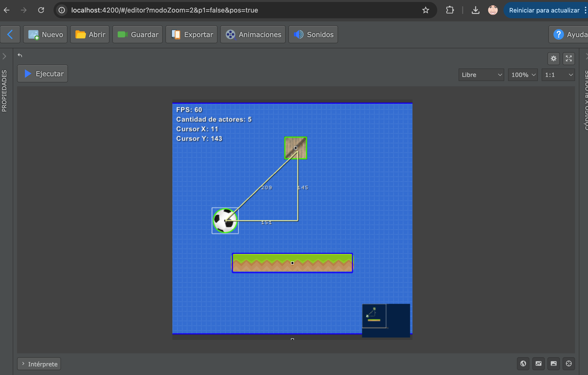Bookmark the page with the star icon

click(x=426, y=10)
